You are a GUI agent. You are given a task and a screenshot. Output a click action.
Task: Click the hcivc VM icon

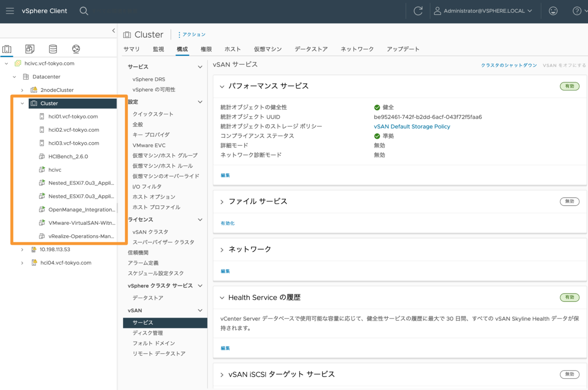[x=42, y=170]
